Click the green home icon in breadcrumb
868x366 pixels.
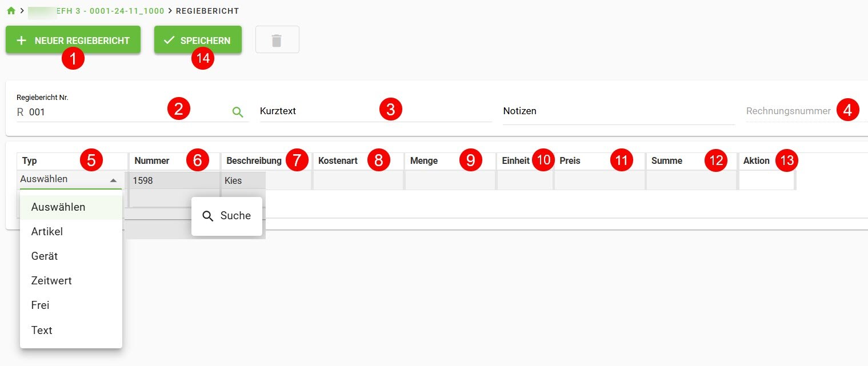11,11
